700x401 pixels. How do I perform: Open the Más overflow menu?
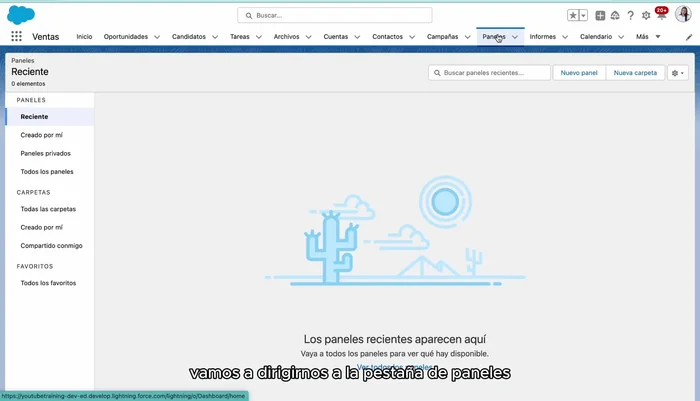[648, 37]
